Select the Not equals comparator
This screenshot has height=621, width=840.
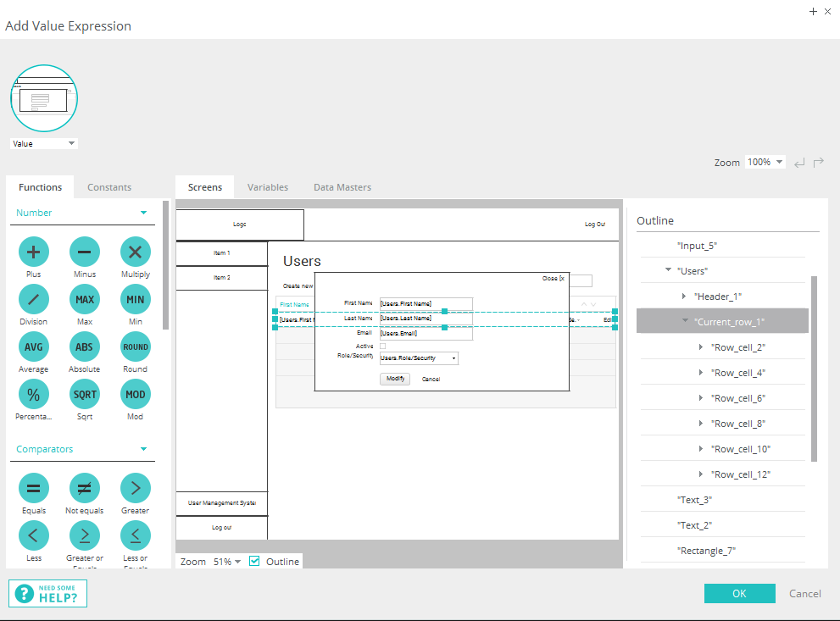click(84, 488)
